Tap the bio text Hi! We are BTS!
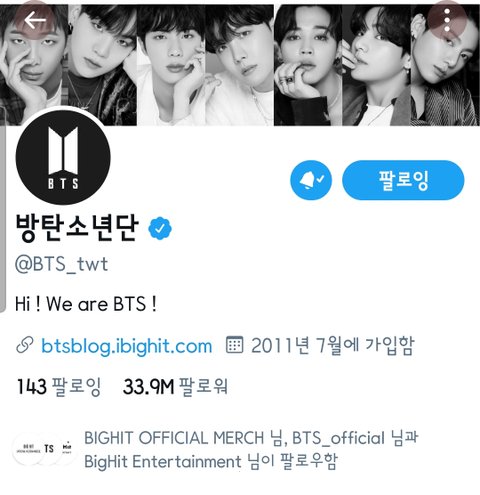480x495 pixels. click(86, 304)
